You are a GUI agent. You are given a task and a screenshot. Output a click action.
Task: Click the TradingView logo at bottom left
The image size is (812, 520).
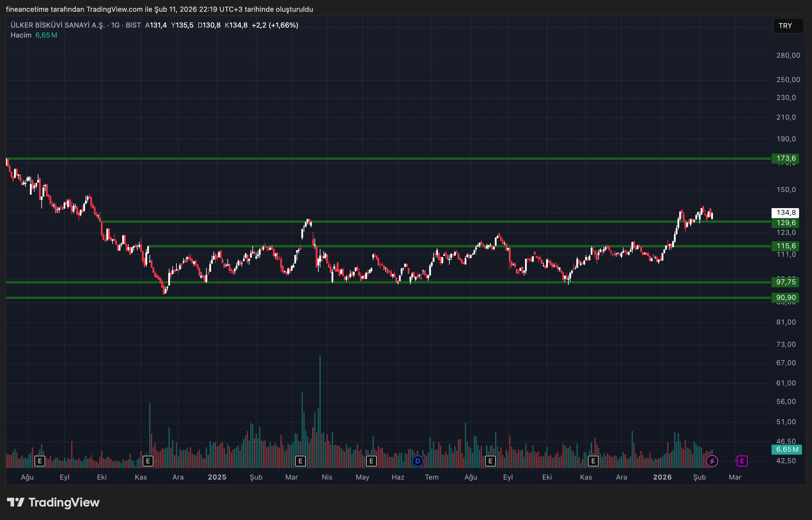(53, 502)
